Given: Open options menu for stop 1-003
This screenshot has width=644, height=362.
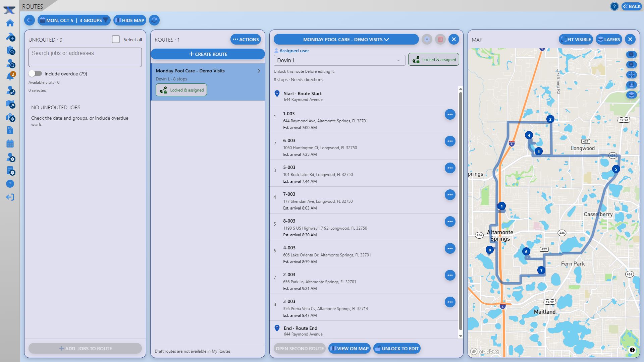Looking at the screenshot, I should pyautogui.click(x=450, y=114).
